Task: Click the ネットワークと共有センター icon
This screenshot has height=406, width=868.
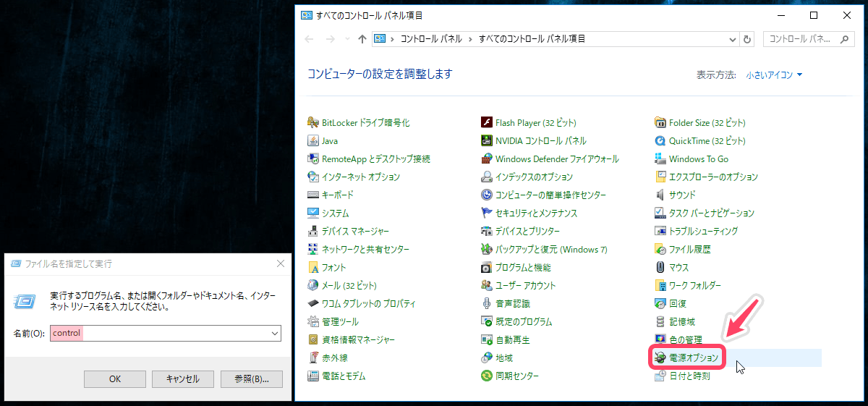Action: pos(313,250)
